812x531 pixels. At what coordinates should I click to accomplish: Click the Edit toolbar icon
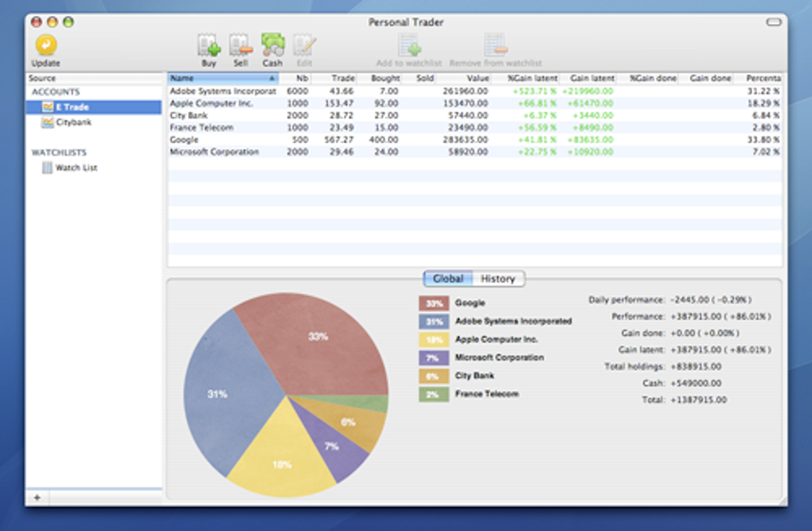(304, 45)
